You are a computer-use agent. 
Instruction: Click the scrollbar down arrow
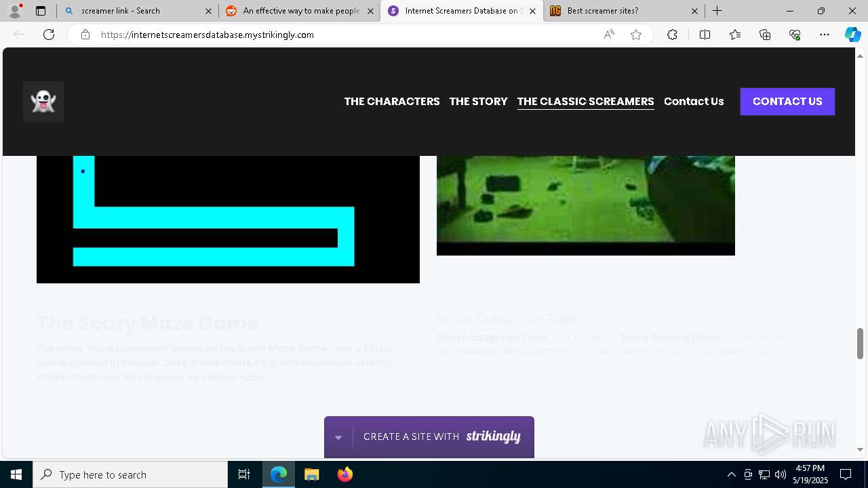(861, 449)
